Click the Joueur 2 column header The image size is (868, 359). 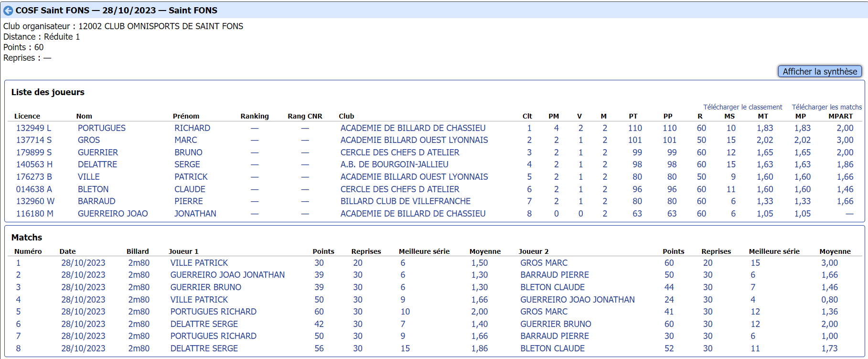coord(534,251)
